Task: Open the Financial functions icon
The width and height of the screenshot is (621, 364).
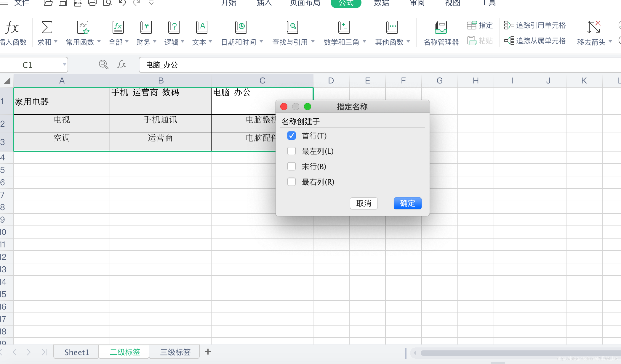Action: [x=146, y=27]
